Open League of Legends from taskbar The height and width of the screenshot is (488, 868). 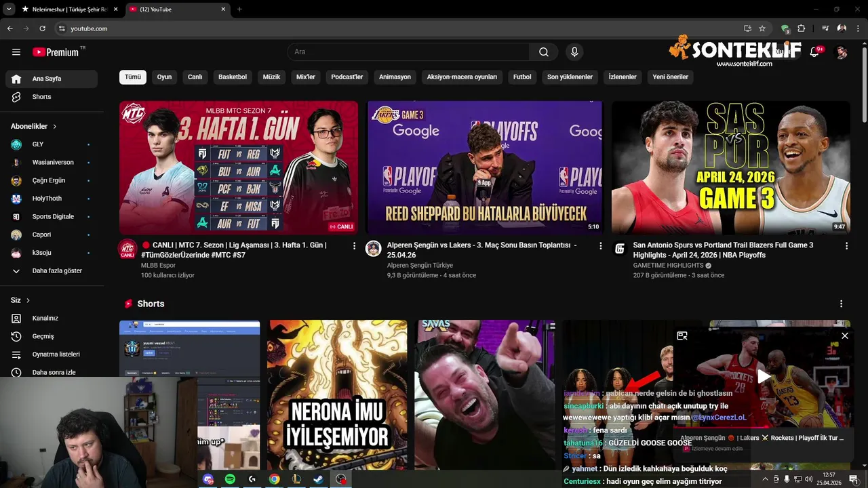point(296,479)
